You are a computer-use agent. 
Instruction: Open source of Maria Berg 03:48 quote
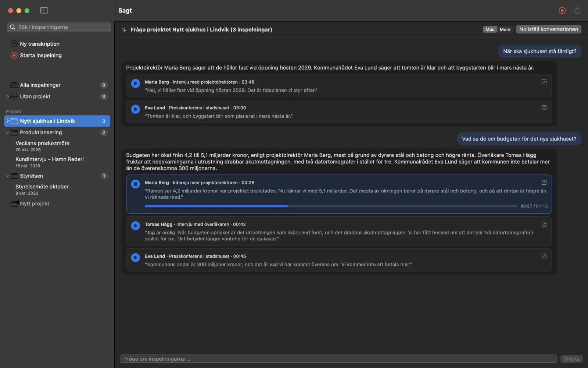click(x=544, y=82)
